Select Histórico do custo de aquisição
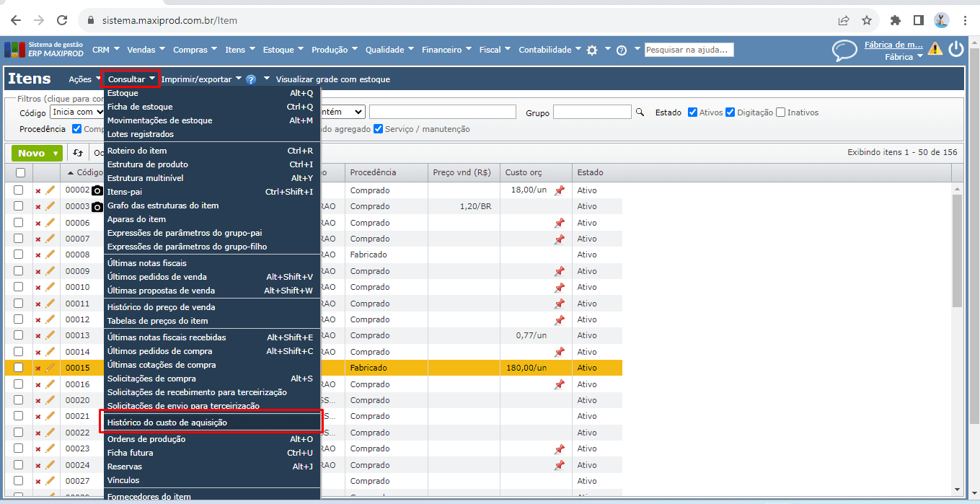 [x=167, y=423]
